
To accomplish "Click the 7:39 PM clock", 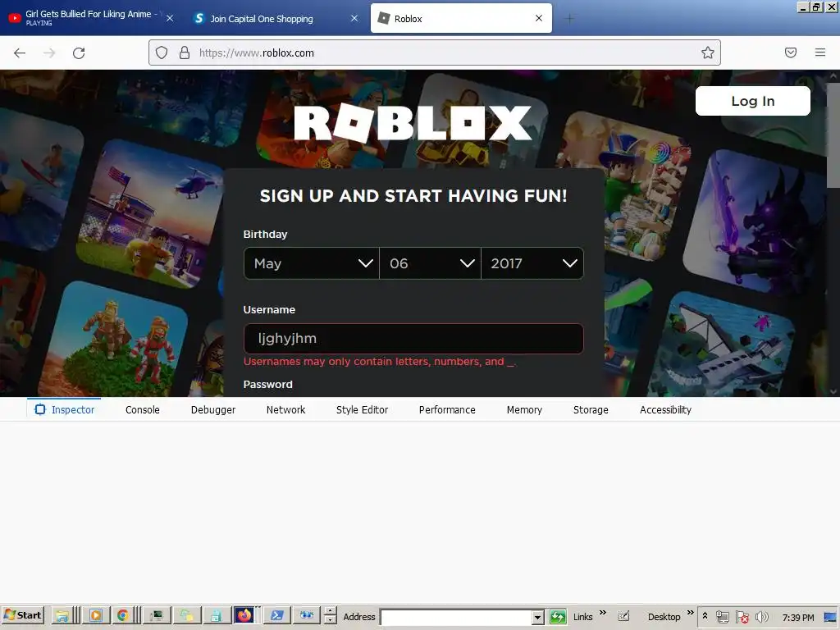I will point(798,618).
